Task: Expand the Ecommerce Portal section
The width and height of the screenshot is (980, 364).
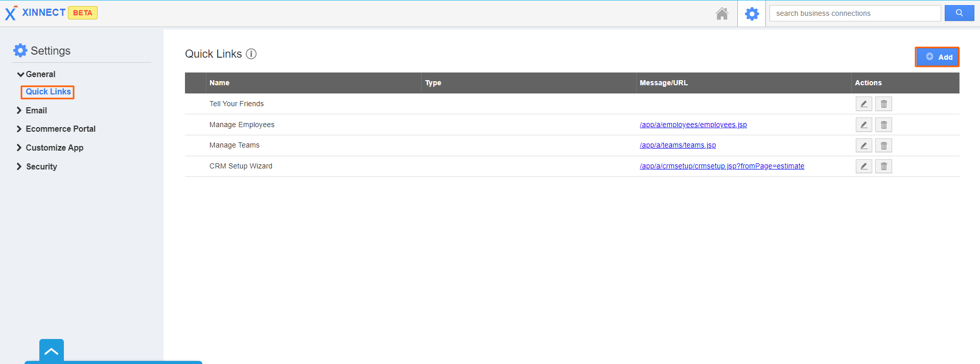Action: (x=56, y=129)
